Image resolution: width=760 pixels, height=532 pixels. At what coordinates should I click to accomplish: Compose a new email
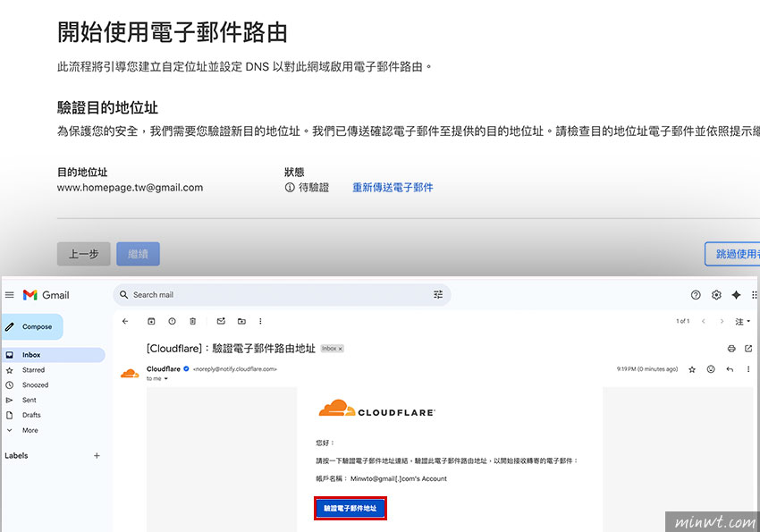coord(32,326)
